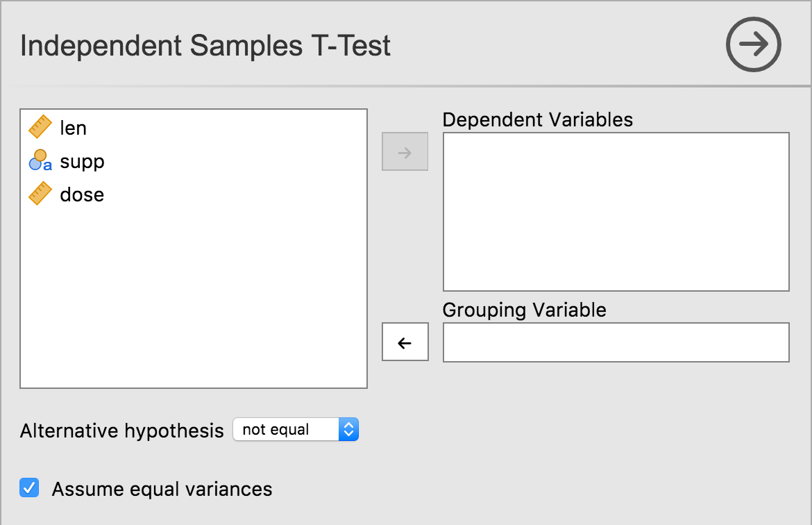The width and height of the screenshot is (812, 525).
Task: Click the blue arrows on the hypothesis selector
Action: (348, 430)
